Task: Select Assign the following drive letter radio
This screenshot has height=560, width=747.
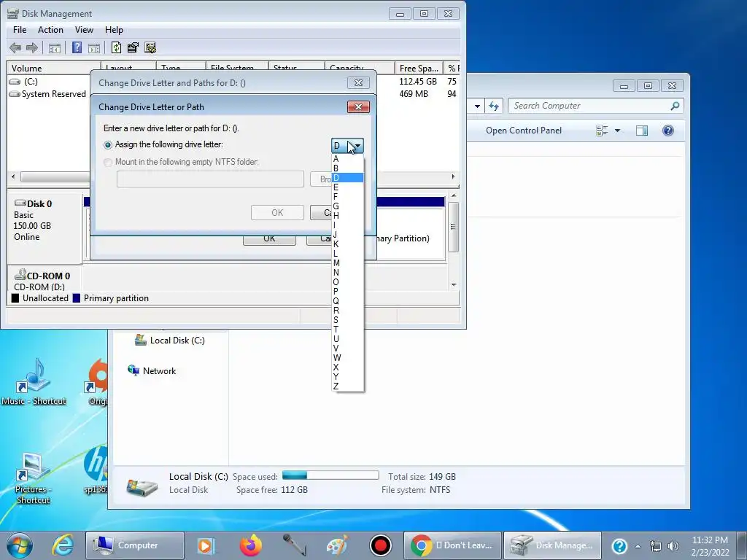Action: pos(108,145)
